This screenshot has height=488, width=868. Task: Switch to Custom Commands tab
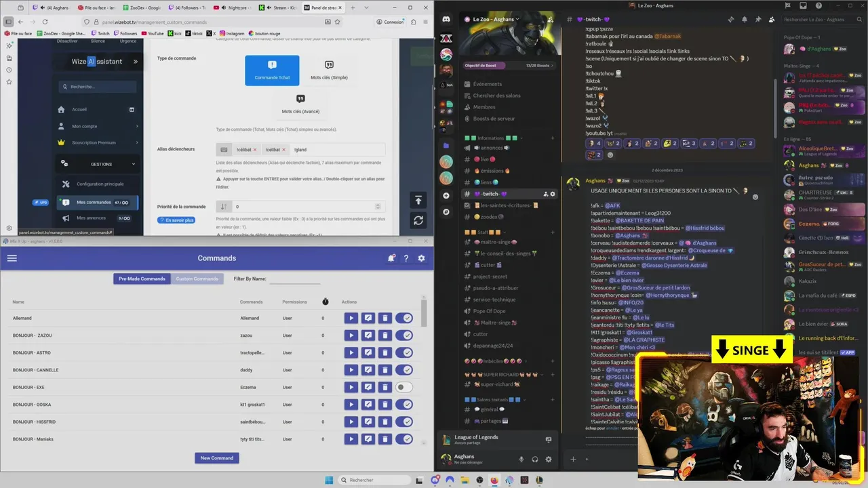[x=197, y=279]
